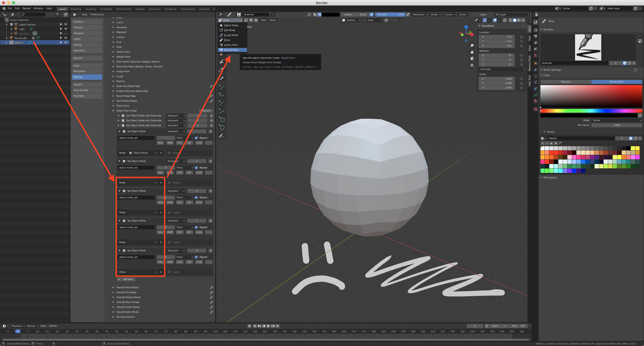Click the Add New keymap button

126,279
